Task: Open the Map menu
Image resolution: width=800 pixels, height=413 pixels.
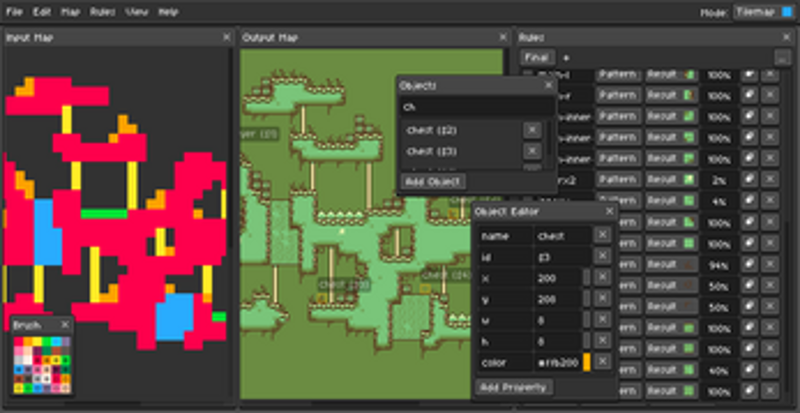Action: [x=70, y=12]
